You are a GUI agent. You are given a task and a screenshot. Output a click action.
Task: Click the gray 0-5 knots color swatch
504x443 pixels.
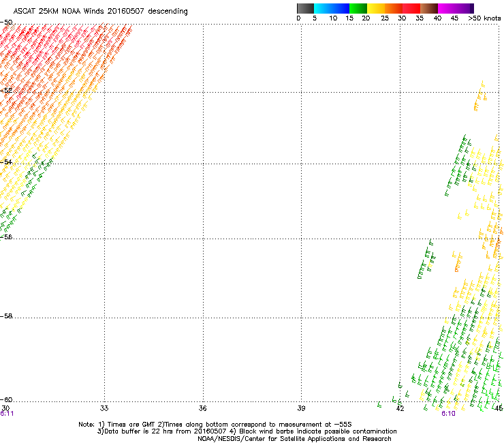305,8
